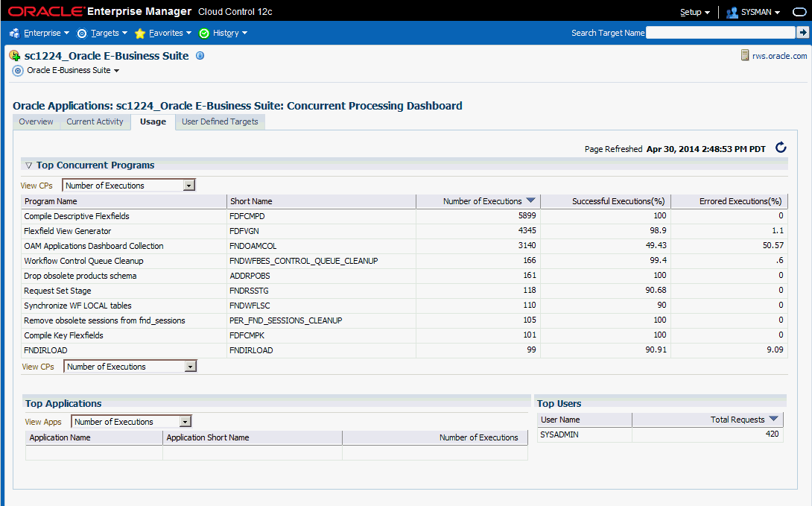Click Request Set Stage program name
This screenshot has width=812, height=506.
pos(57,291)
